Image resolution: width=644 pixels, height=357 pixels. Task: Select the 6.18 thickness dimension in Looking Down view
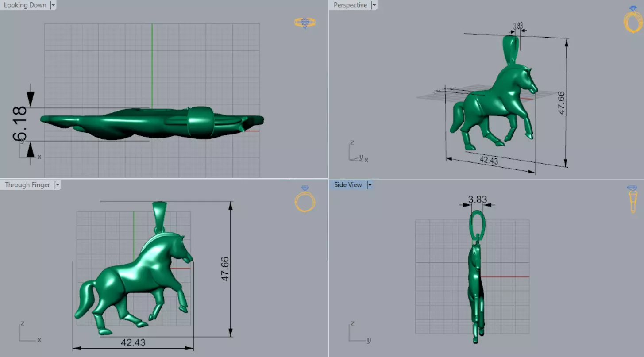(21, 124)
